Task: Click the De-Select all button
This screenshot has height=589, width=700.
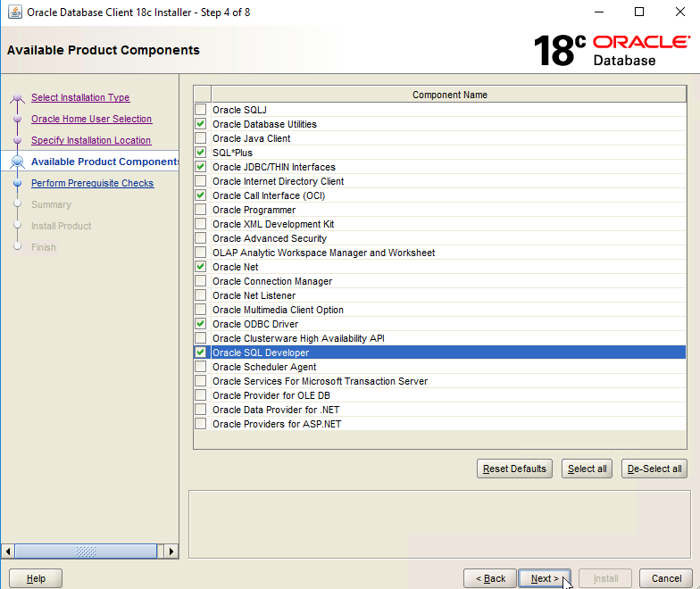Action: pos(654,469)
